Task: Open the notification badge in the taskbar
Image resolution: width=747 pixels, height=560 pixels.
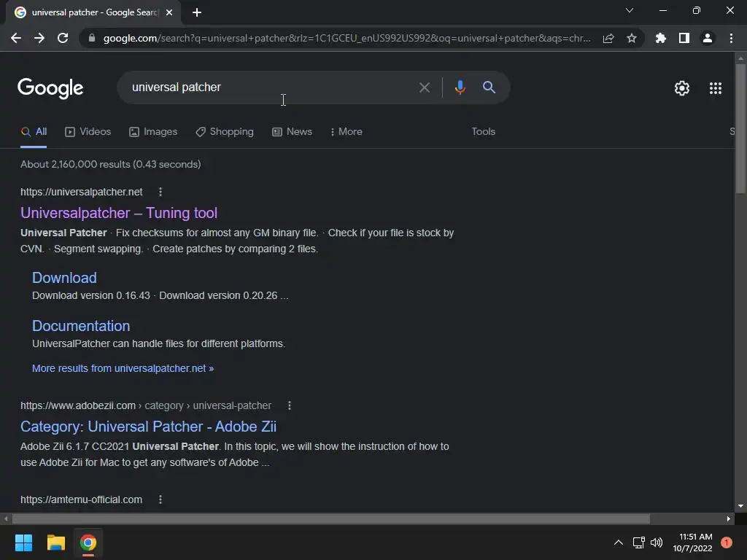Action: click(x=727, y=542)
